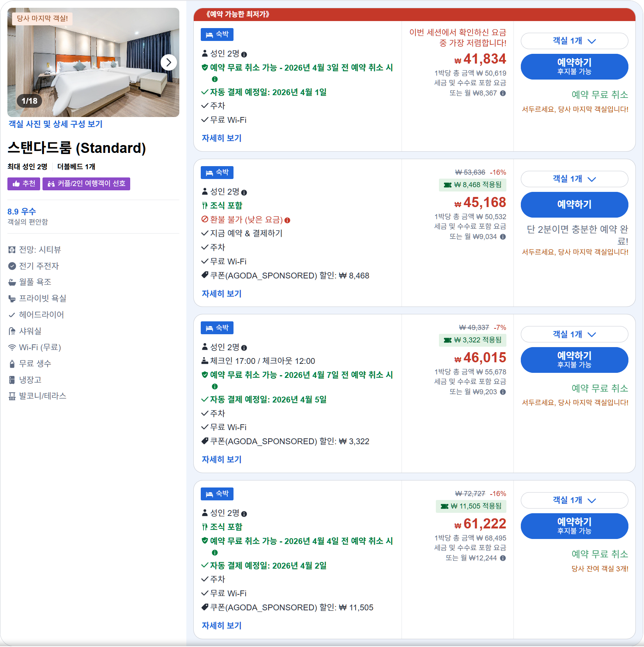Click the fork icon next to 조식 포함
This screenshot has height=647, width=644.
[x=204, y=205]
